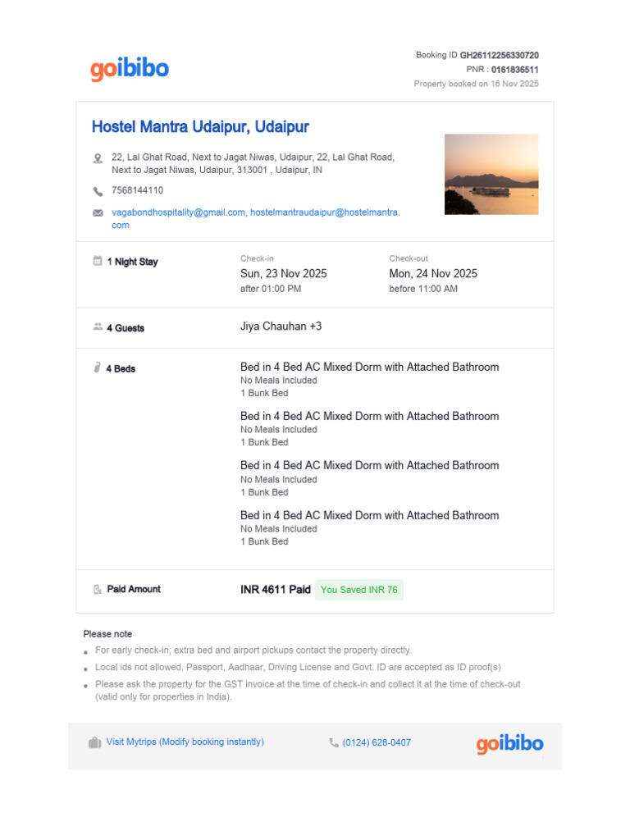Click Property booked on 16 Nov 2025
The height and width of the screenshot is (840, 630).
coord(477,84)
